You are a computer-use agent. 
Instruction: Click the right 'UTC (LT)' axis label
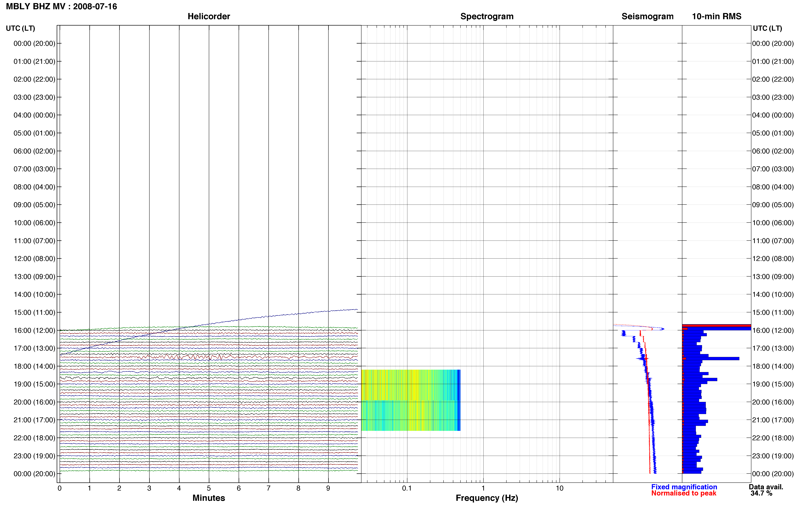[x=767, y=28]
